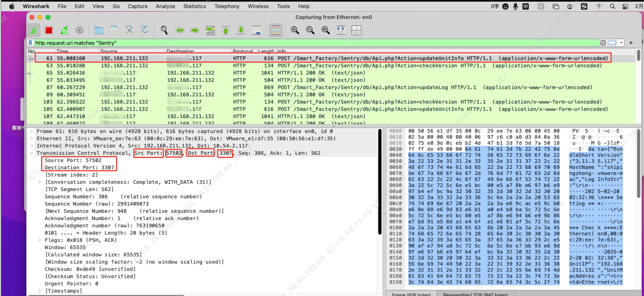Toggle auto-scroll during live capture

click(256, 30)
